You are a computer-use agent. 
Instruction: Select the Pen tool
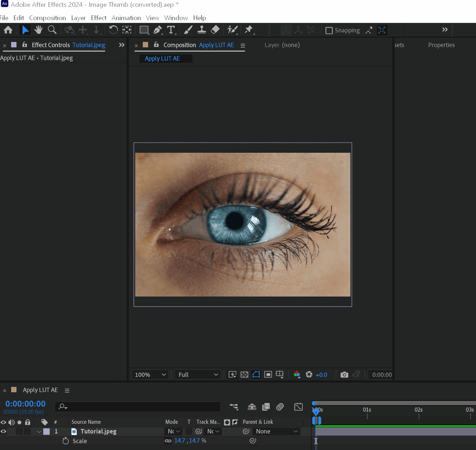[x=157, y=30]
